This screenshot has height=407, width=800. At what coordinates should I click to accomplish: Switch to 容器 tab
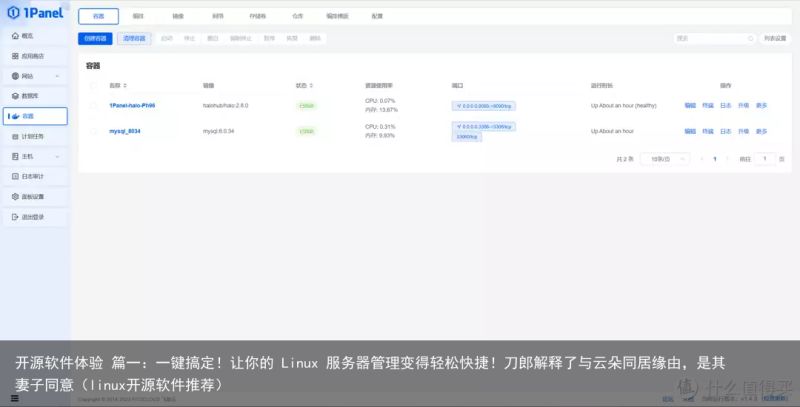click(98, 16)
